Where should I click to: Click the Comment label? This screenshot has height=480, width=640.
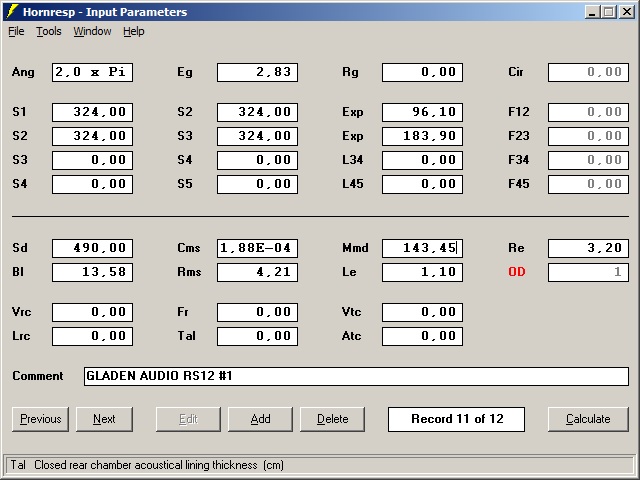click(x=38, y=376)
